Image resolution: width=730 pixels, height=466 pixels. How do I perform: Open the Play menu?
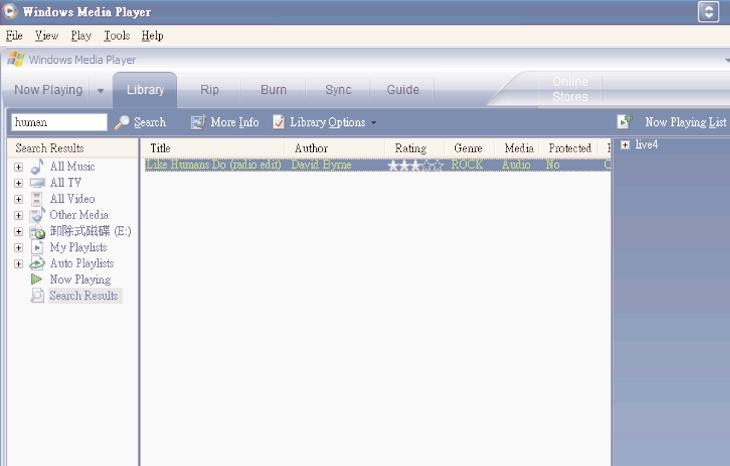(81, 35)
